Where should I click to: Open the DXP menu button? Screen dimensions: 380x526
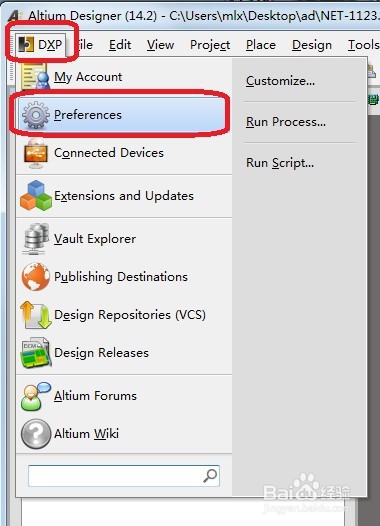pyautogui.click(x=41, y=45)
